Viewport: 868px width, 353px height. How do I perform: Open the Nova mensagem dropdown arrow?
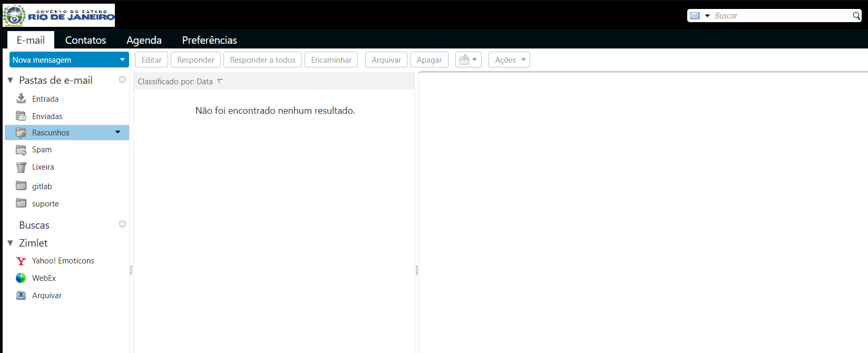pos(122,60)
